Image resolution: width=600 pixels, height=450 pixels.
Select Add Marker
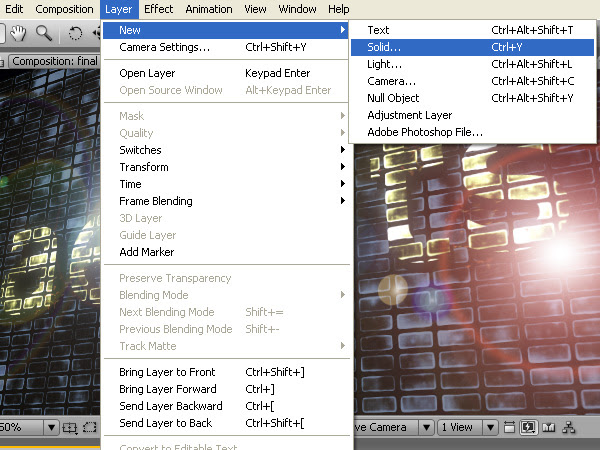[226, 252]
